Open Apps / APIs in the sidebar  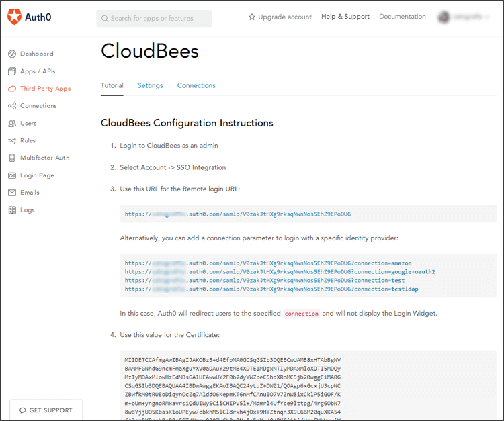(38, 71)
